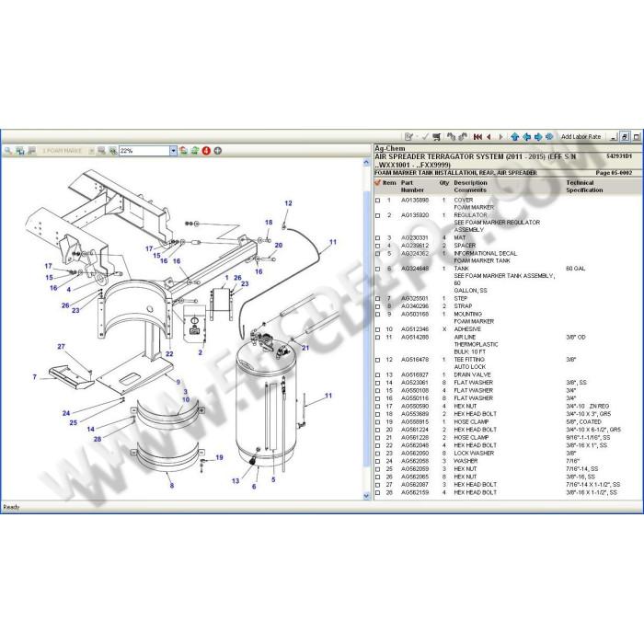Jump to first page with rewind icon
The width and height of the screenshot is (644, 644).
coord(477,137)
